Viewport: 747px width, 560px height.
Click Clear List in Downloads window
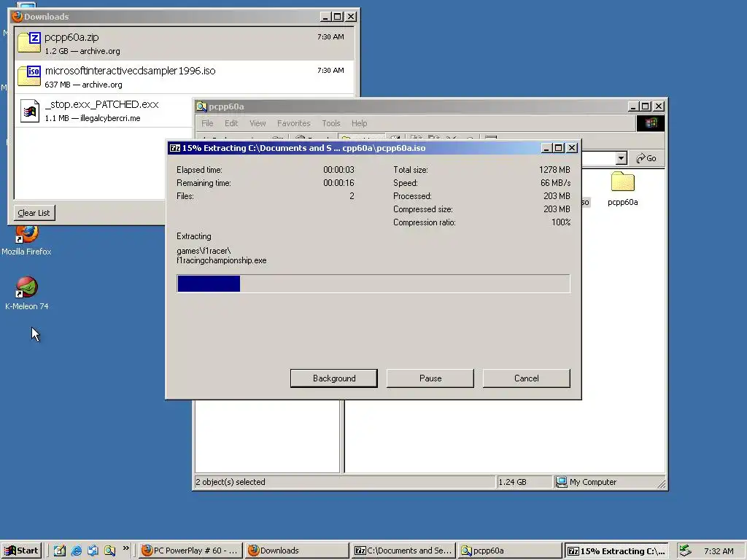point(34,213)
